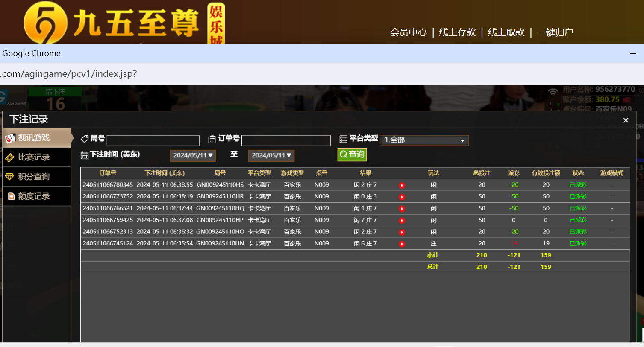Screen dimensions: 644x347
Task: Select the 视讯游戏 tab in sidebar
Action: click(x=37, y=138)
